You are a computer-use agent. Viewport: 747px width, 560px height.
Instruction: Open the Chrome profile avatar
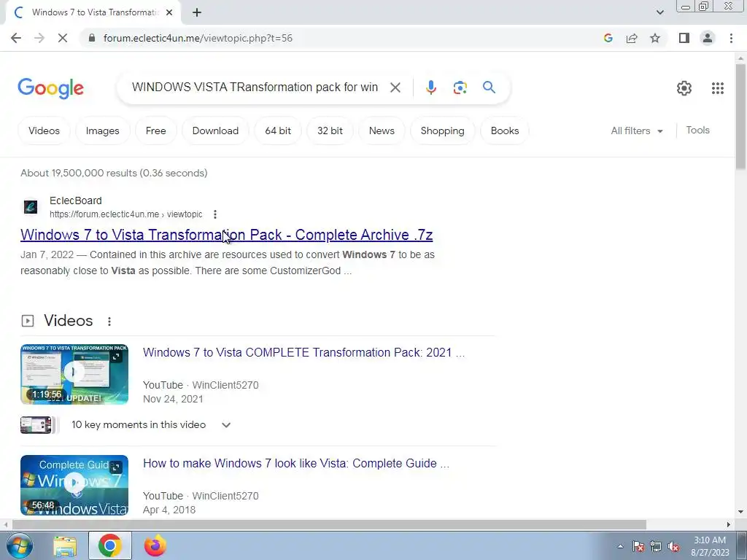[708, 38]
